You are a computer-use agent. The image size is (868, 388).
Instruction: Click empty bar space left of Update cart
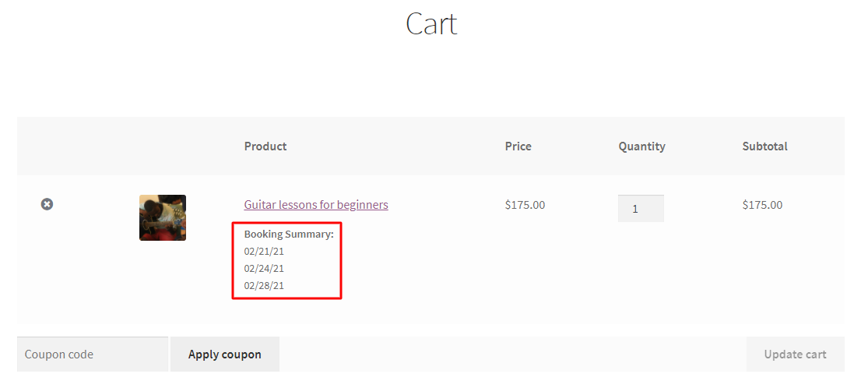[x=512, y=354]
